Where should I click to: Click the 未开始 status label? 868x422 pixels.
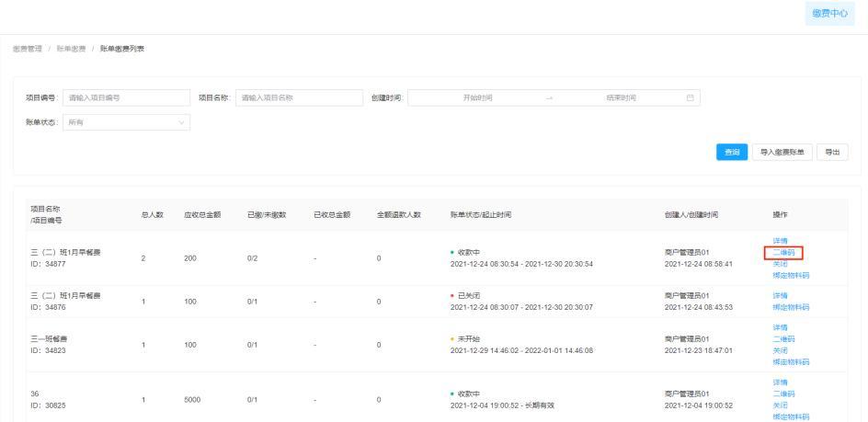pyautogui.click(x=469, y=339)
